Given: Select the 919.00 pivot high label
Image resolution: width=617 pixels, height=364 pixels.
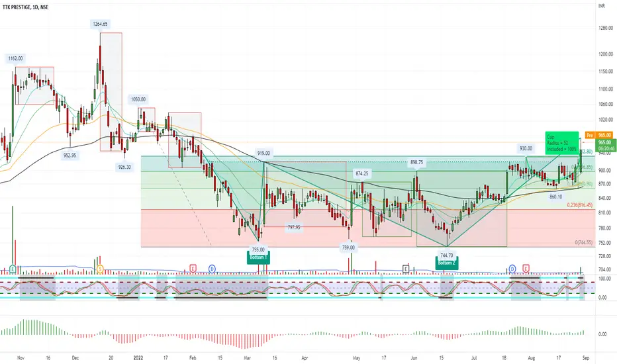Looking at the screenshot, I should point(263,154).
